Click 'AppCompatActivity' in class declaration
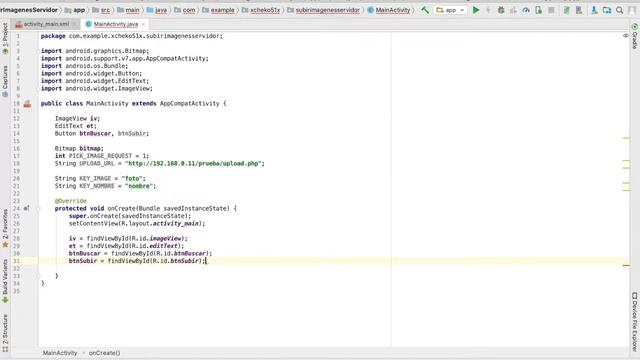640x360 pixels. 189,104
